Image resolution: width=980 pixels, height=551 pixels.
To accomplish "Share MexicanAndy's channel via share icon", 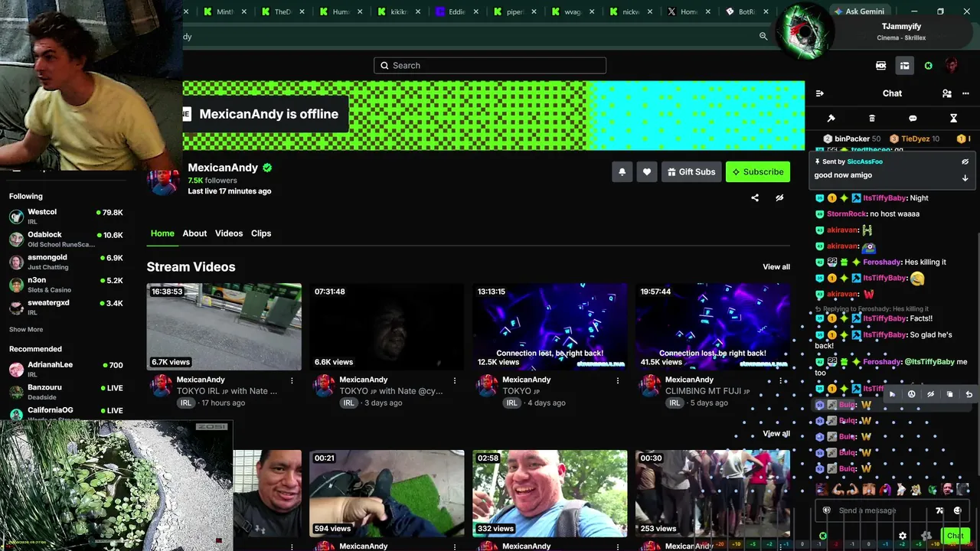I will coord(755,197).
